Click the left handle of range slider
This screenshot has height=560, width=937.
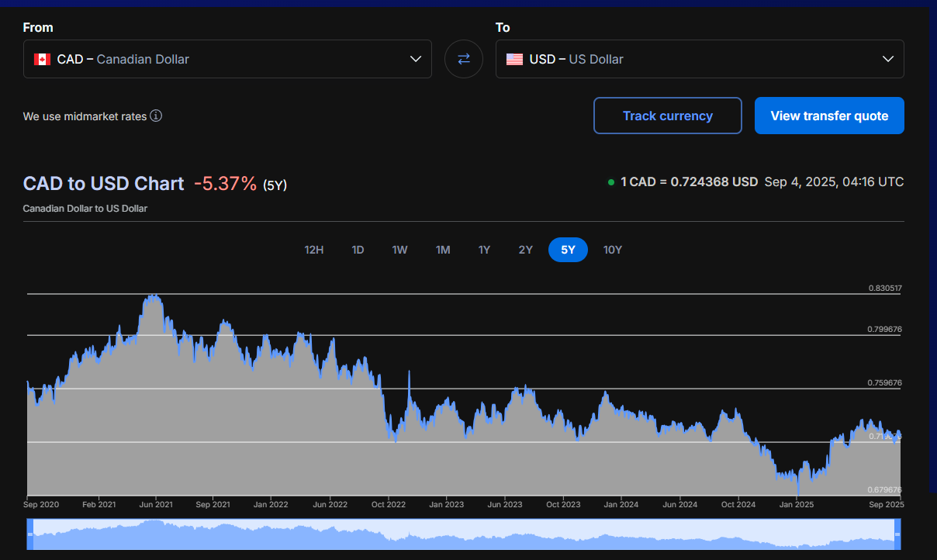[x=30, y=534]
